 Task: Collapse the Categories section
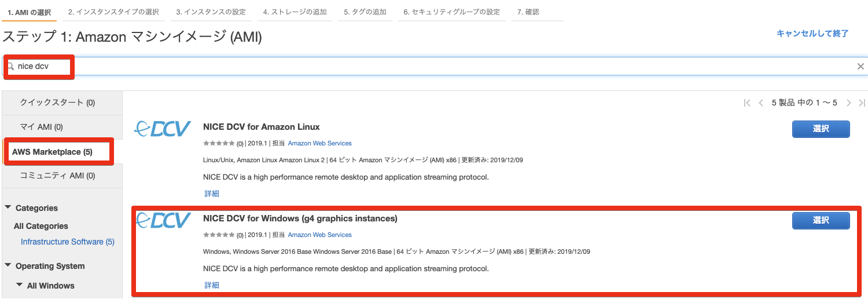coord(9,208)
